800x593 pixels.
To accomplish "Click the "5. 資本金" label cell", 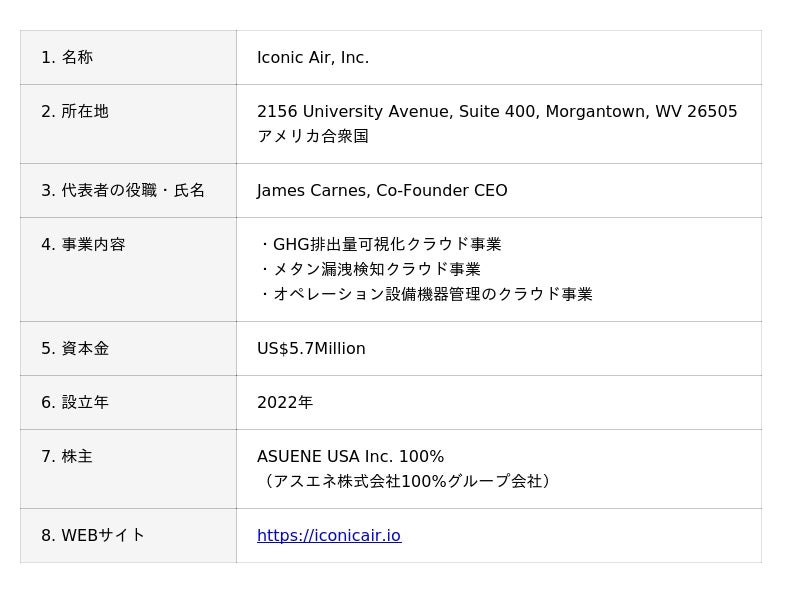I will [75, 349].
